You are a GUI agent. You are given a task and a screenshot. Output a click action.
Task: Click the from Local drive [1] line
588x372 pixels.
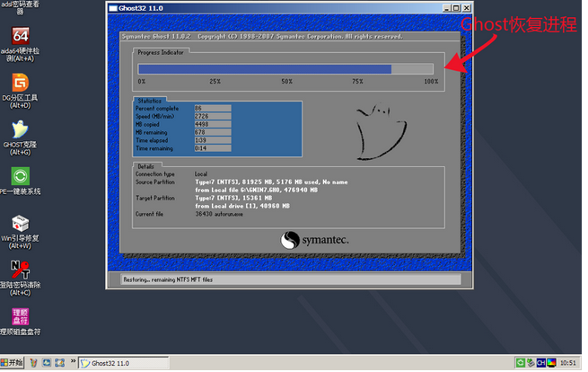(242, 206)
